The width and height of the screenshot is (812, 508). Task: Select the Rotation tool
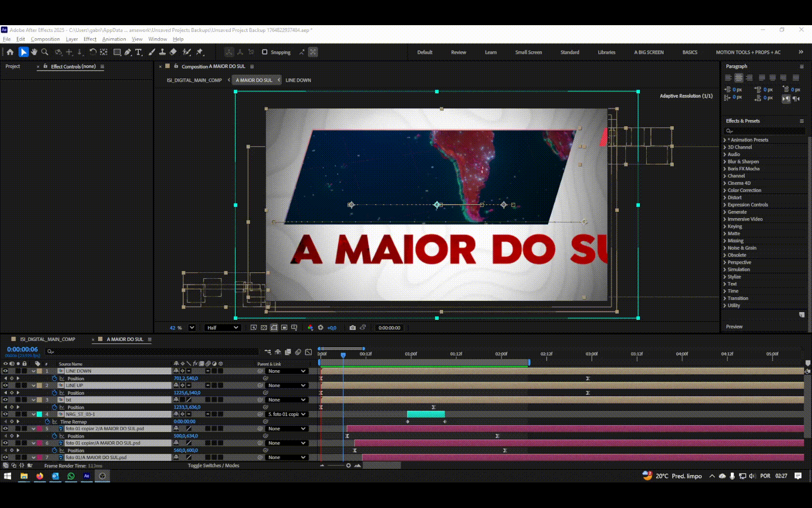pos(93,52)
